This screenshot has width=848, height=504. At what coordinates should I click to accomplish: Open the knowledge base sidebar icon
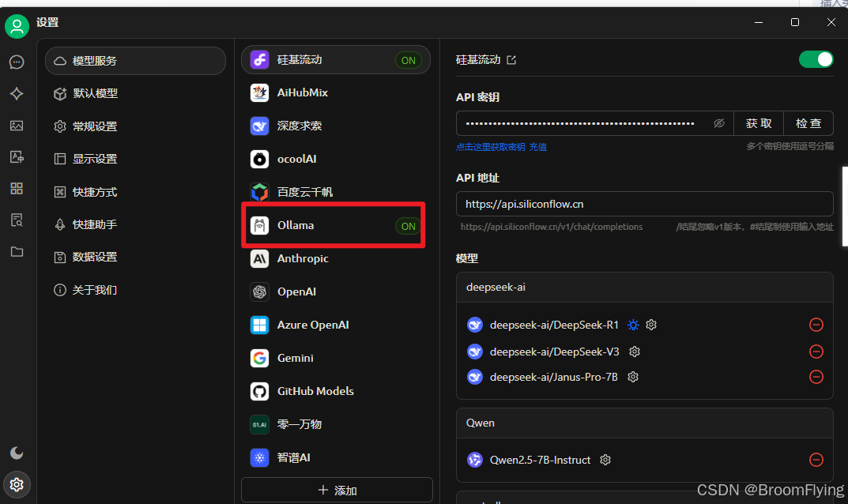[x=17, y=220]
